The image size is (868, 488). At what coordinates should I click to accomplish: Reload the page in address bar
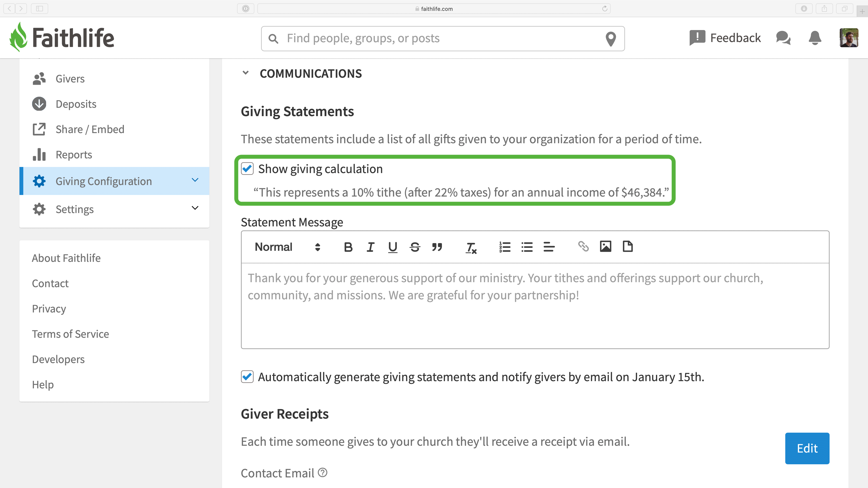tap(605, 8)
